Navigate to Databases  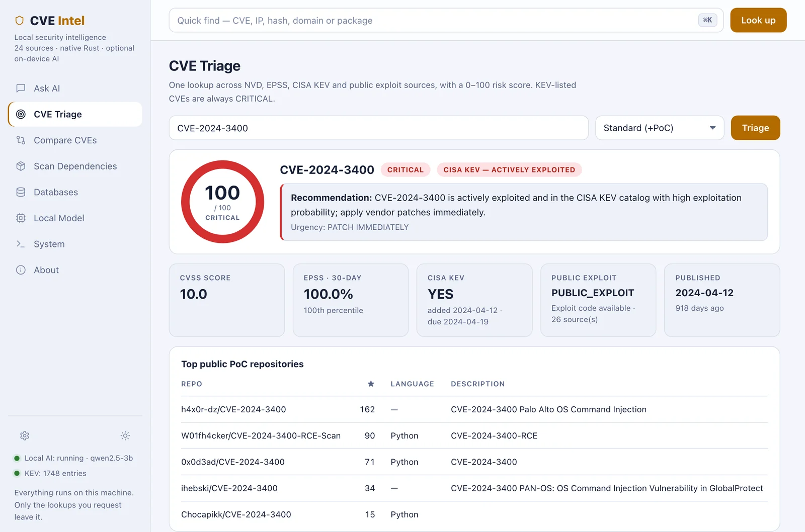coord(75,192)
